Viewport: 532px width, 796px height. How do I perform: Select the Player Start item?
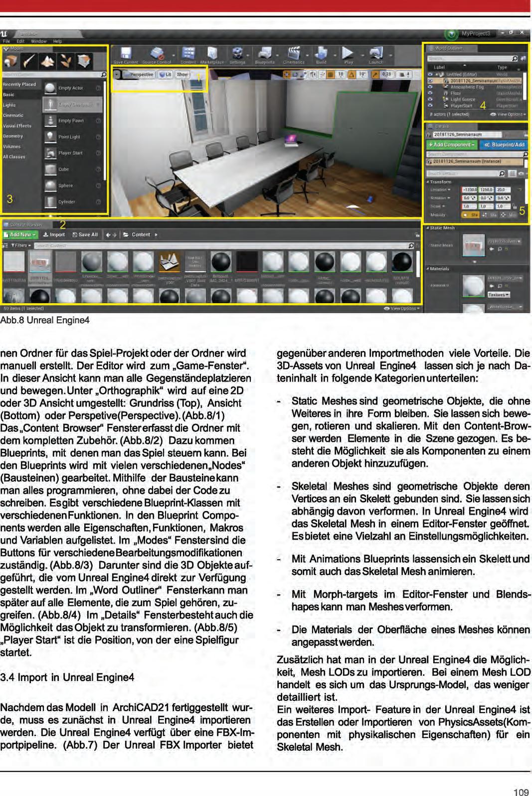(x=73, y=153)
